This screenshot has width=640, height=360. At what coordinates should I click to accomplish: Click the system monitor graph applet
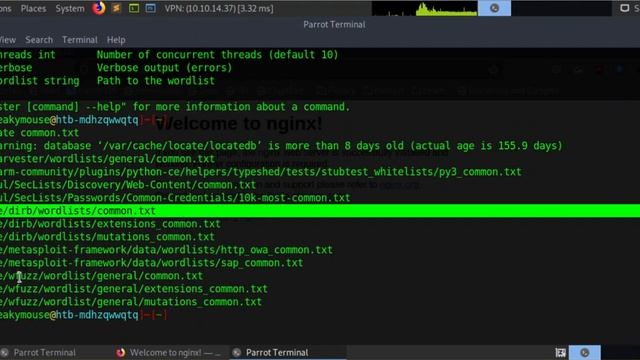[424, 9]
